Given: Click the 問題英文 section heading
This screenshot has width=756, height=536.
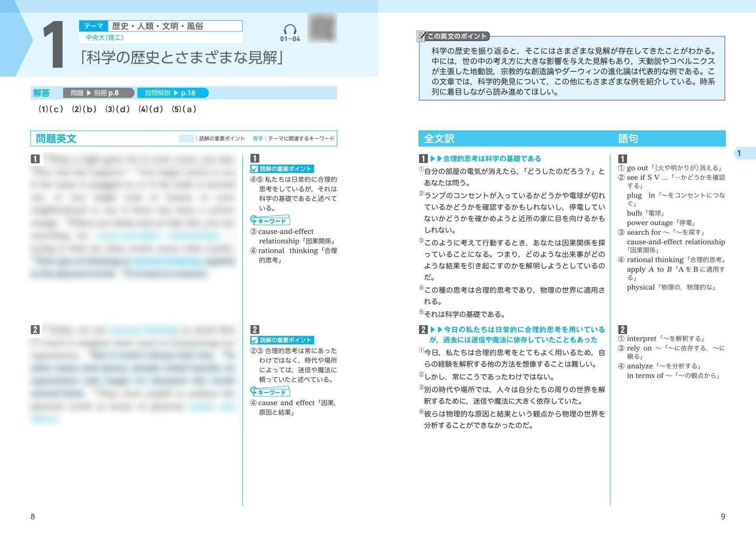Looking at the screenshot, I should [x=56, y=139].
